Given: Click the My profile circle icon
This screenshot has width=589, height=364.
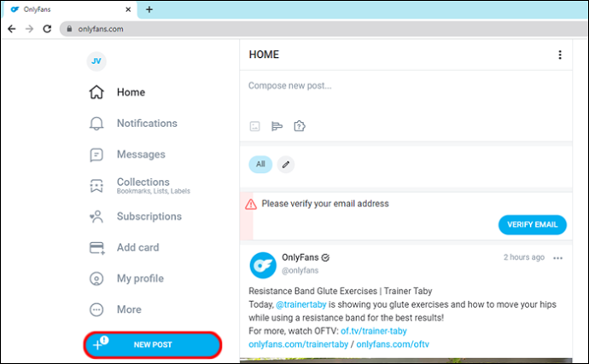Looking at the screenshot, I should point(96,279).
